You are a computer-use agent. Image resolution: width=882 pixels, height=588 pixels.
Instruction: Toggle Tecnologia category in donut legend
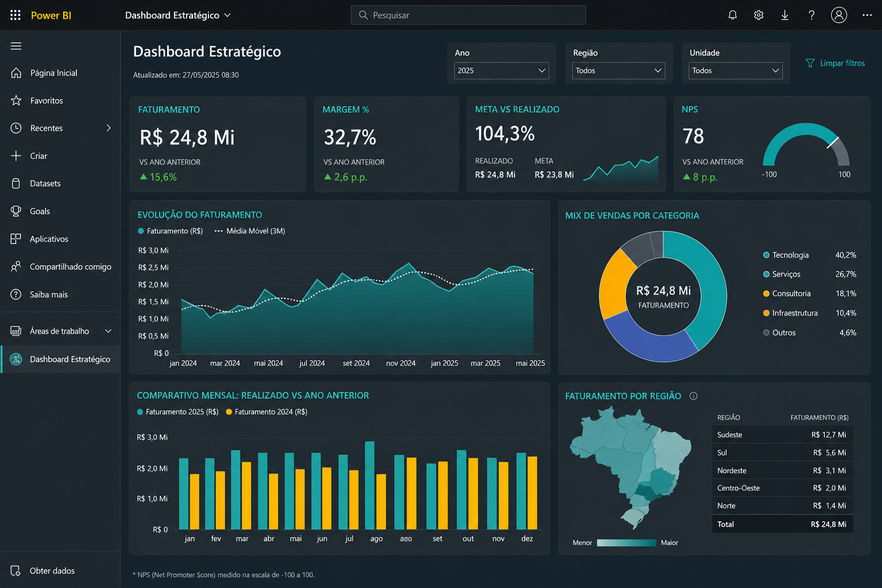point(786,255)
